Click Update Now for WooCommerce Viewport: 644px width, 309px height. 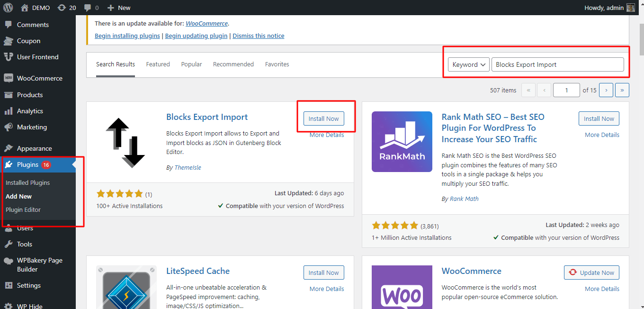click(591, 273)
